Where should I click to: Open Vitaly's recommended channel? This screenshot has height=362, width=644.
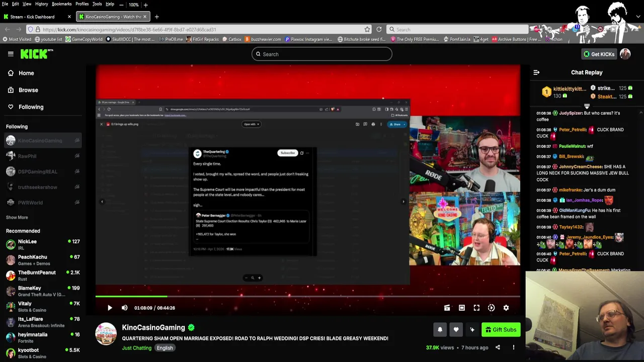click(x=43, y=307)
